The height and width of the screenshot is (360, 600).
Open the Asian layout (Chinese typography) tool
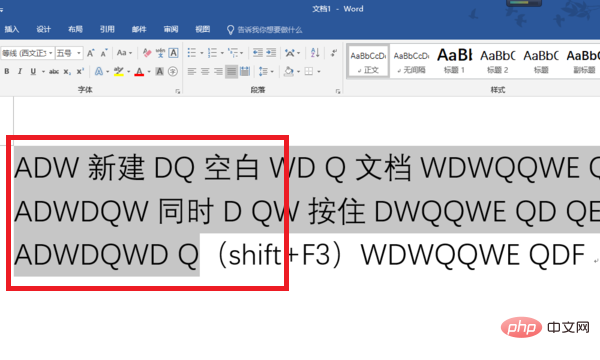click(x=290, y=53)
